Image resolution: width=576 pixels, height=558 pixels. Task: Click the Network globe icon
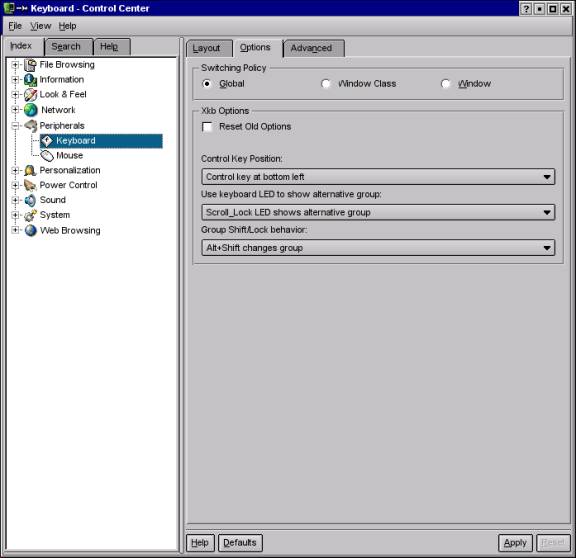tap(30, 110)
